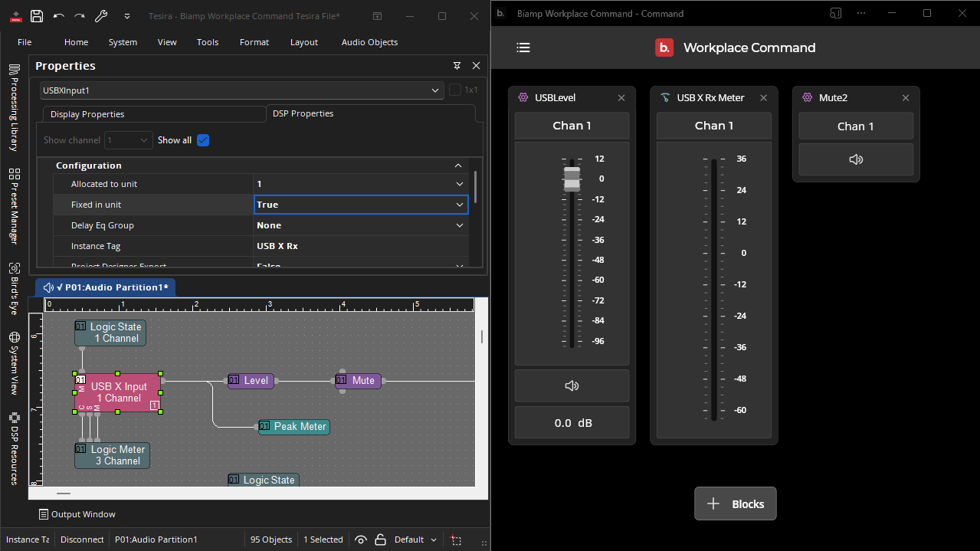Open the Processing Library sidebar panel
980x551 pixels.
[x=14, y=107]
